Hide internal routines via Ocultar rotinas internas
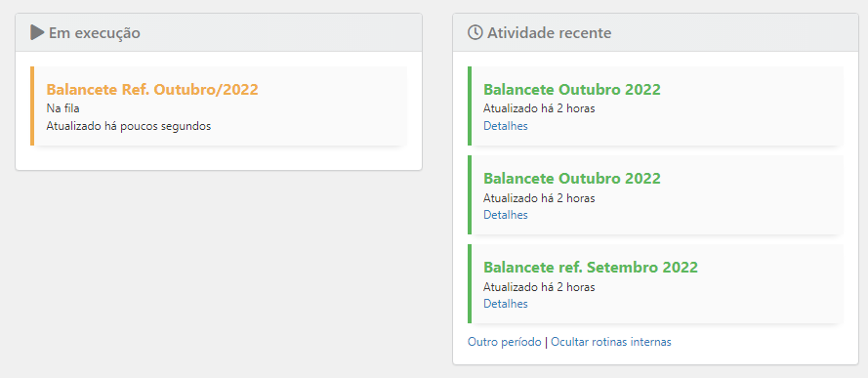This screenshot has height=378, width=868. click(611, 342)
